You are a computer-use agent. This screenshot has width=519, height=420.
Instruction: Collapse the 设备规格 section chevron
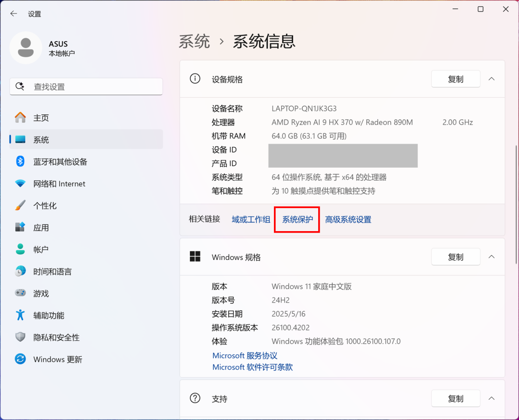pos(492,79)
